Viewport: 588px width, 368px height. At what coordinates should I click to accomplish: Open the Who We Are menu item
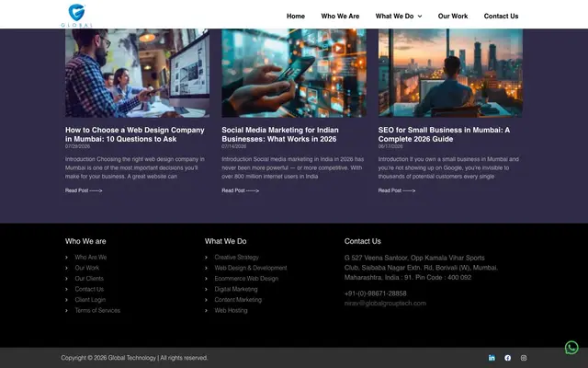pyautogui.click(x=340, y=17)
